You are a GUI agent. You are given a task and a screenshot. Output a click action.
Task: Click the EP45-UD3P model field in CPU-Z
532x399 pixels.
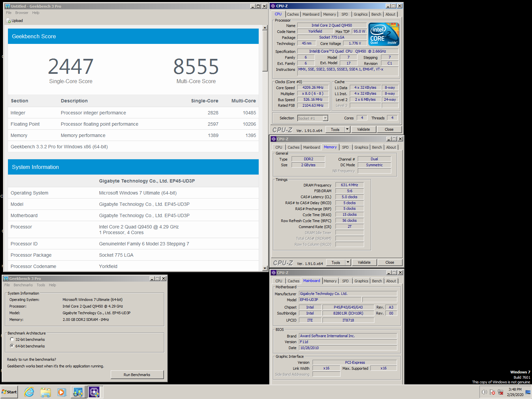pos(330,300)
